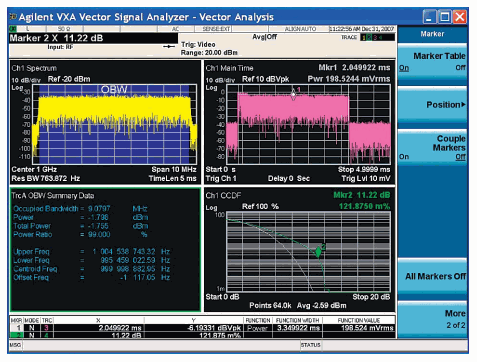Click the Marker menu title
The height and width of the screenshot is (362, 477).
432,34
